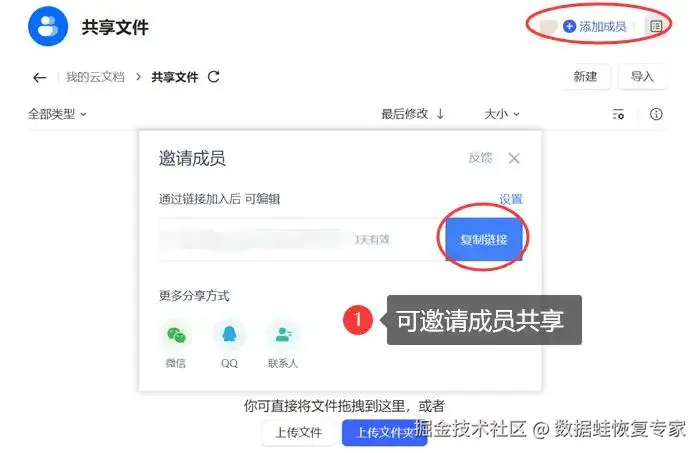Image resolution: width=700 pixels, height=453 pixels.
Task: Open the view settings icon
Action: pos(618,114)
